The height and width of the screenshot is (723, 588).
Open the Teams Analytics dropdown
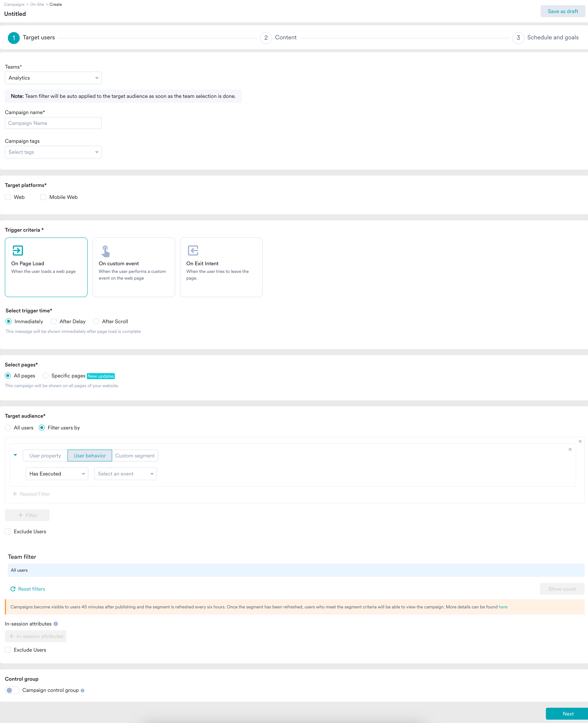[x=53, y=78]
